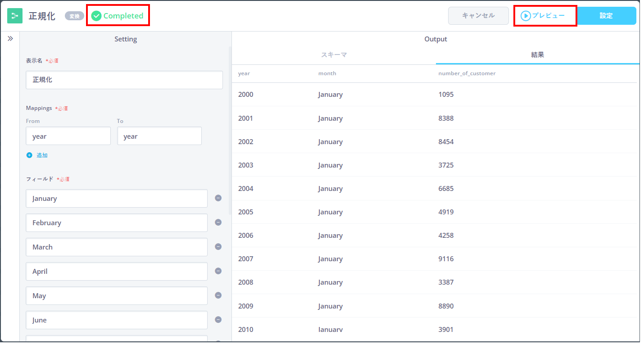Select the year 2002 cell

pos(245,142)
